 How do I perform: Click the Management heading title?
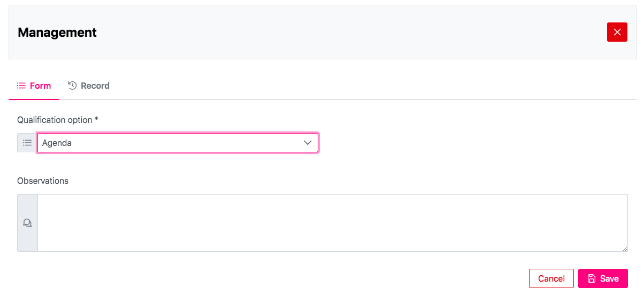coord(57,32)
